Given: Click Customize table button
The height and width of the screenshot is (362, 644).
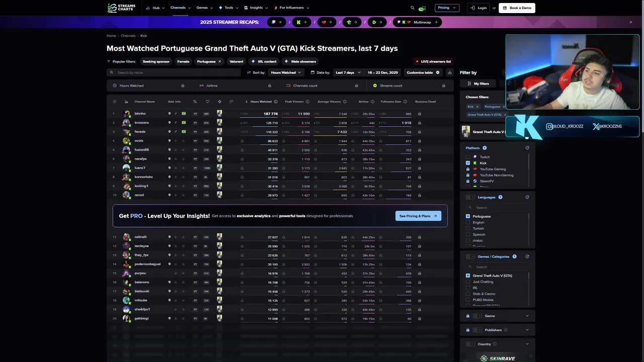Looking at the screenshot, I should [x=423, y=72].
